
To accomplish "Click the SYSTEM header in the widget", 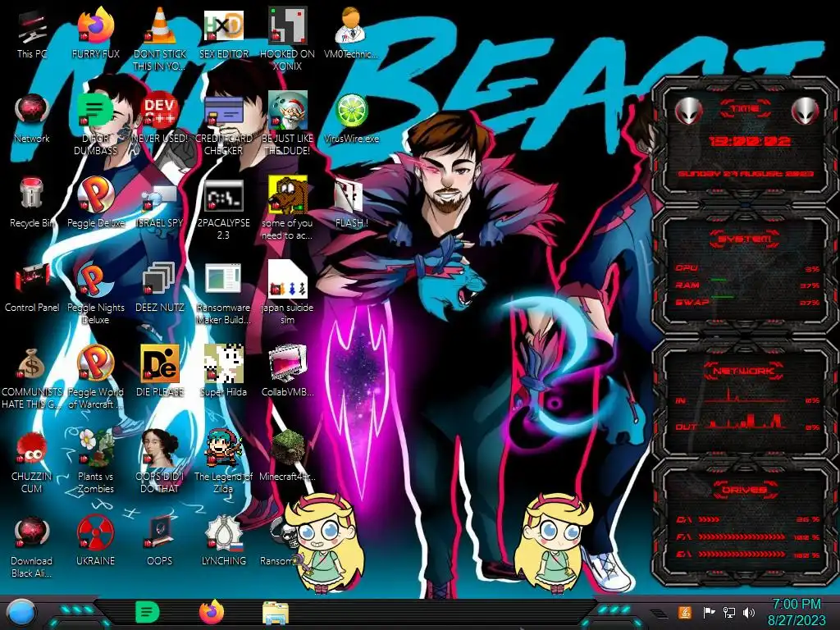I will click(745, 239).
